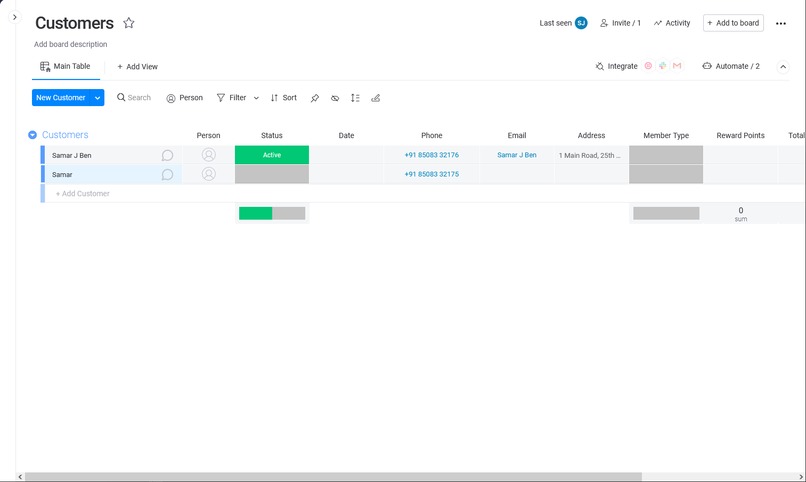
Task: Open the Filter toolbar option
Action: (x=232, y=98)
